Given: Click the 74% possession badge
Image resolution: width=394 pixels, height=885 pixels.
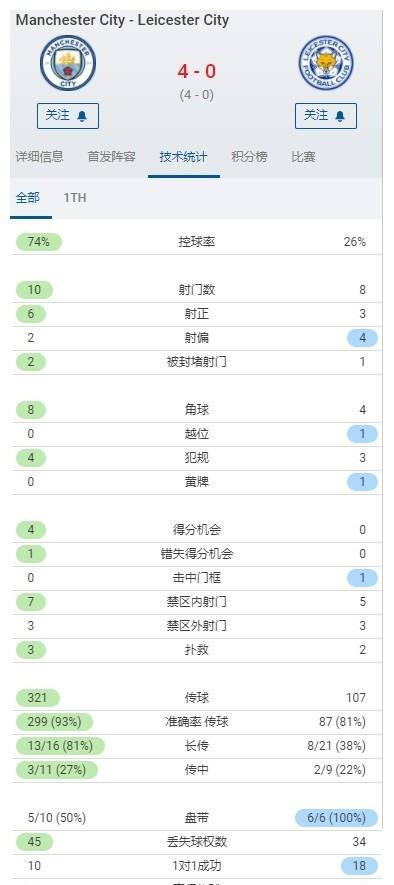Looking at the screenshot, I should click(38, 242).
